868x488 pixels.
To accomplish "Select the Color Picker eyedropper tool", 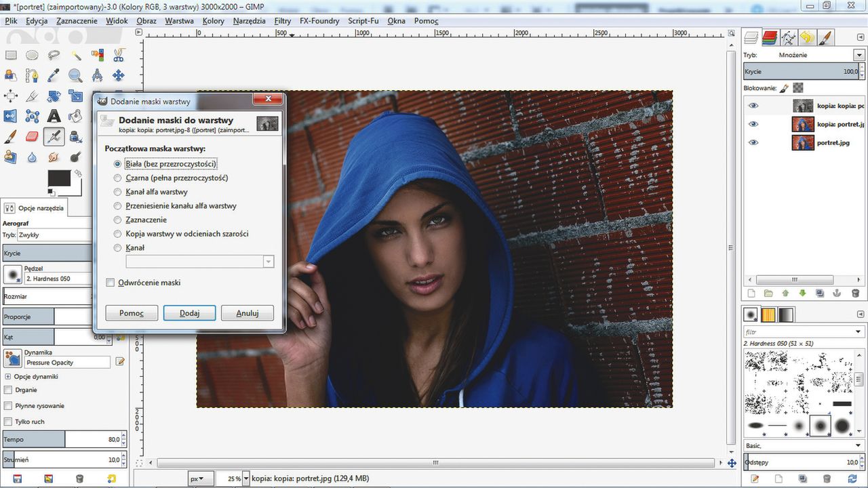I will point(54,75).
